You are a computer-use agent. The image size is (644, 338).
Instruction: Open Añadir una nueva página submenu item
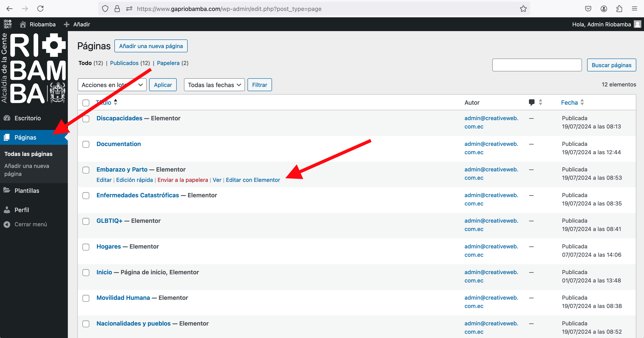click(x=26, y=170)
